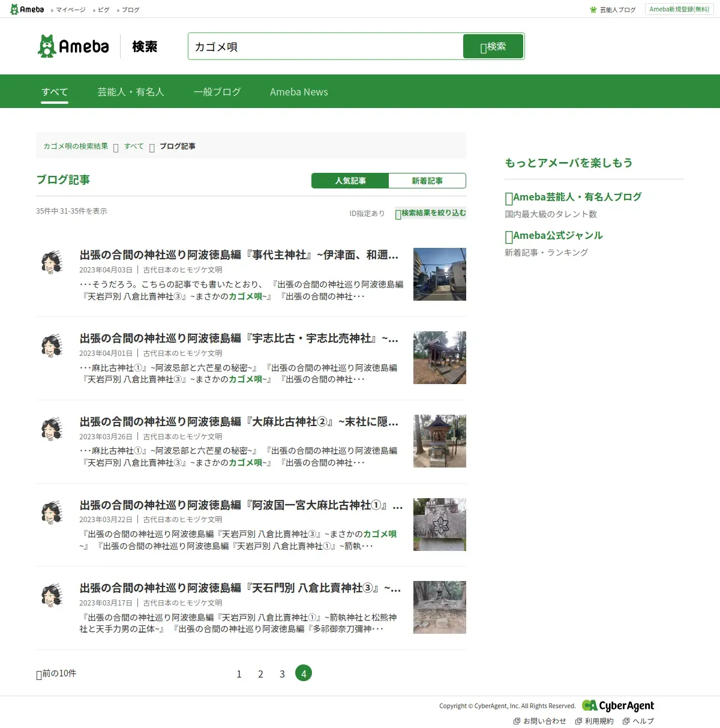
Task: Click the small Ameba logo in top bar
Action: [27, 10]
